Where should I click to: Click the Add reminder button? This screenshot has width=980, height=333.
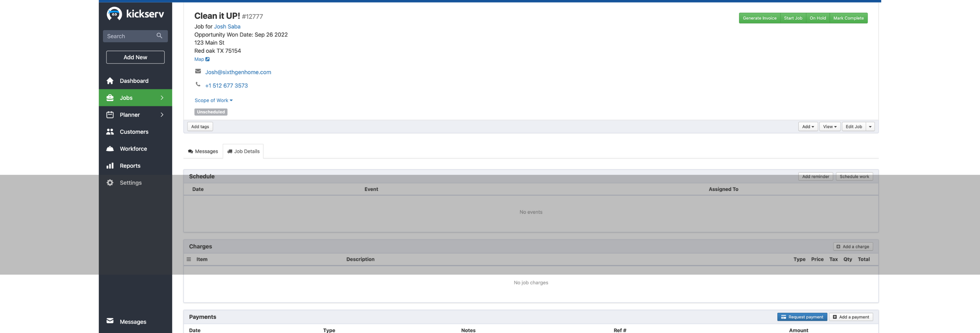[x=815, y=177]
